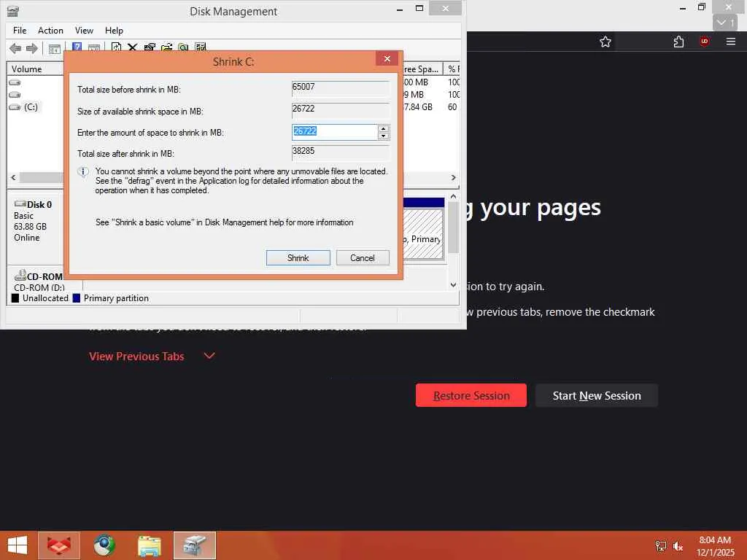The width and height of the screenshot is (747, 560).
Task: Select the (C:) volume row icon
Action: (15, 107)
